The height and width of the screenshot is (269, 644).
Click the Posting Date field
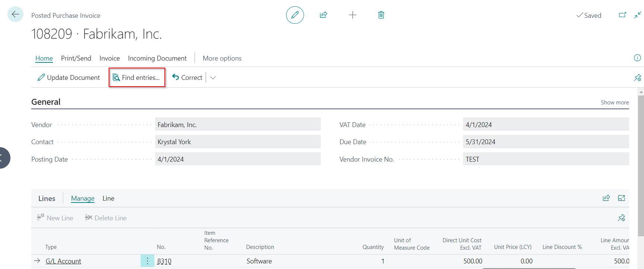pos(238,159)
